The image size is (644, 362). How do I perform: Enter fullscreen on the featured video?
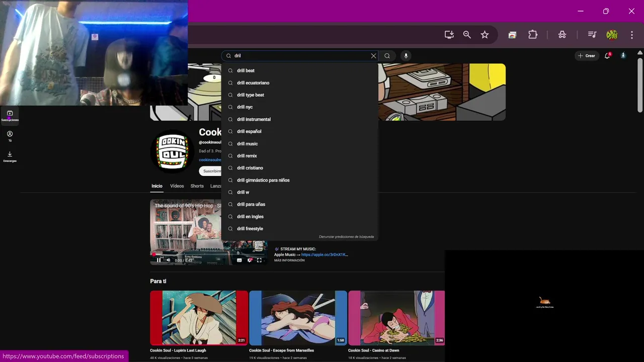pos(259,260)
